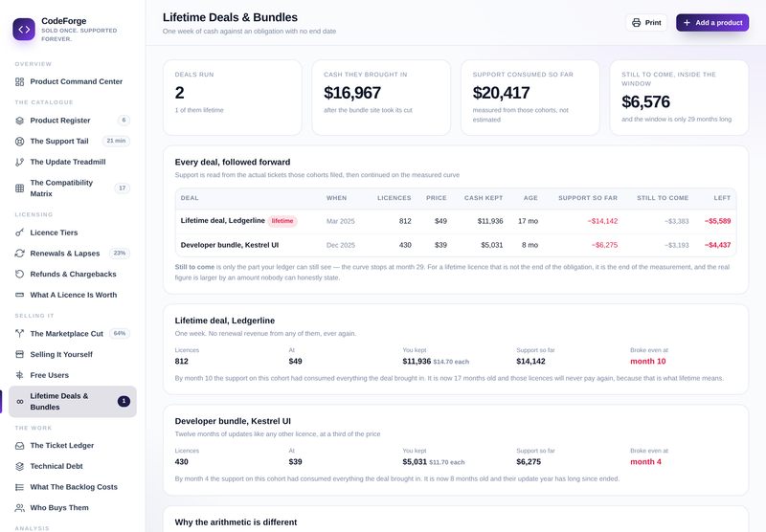This screenshot has width=766, height=532.
Task: Click the $20,417 support consumed figure
Action: (x=501, y=93)
